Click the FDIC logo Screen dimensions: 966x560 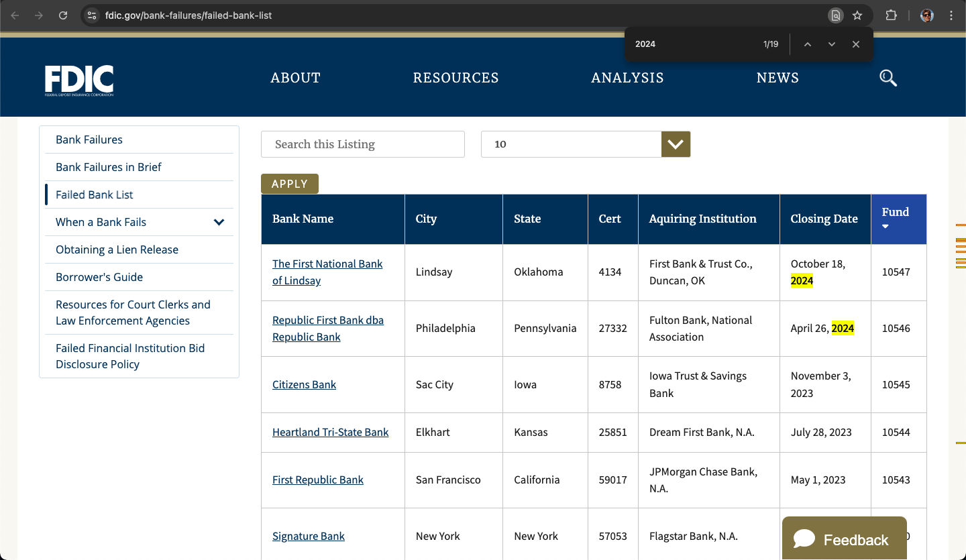(x=79, y=80)
